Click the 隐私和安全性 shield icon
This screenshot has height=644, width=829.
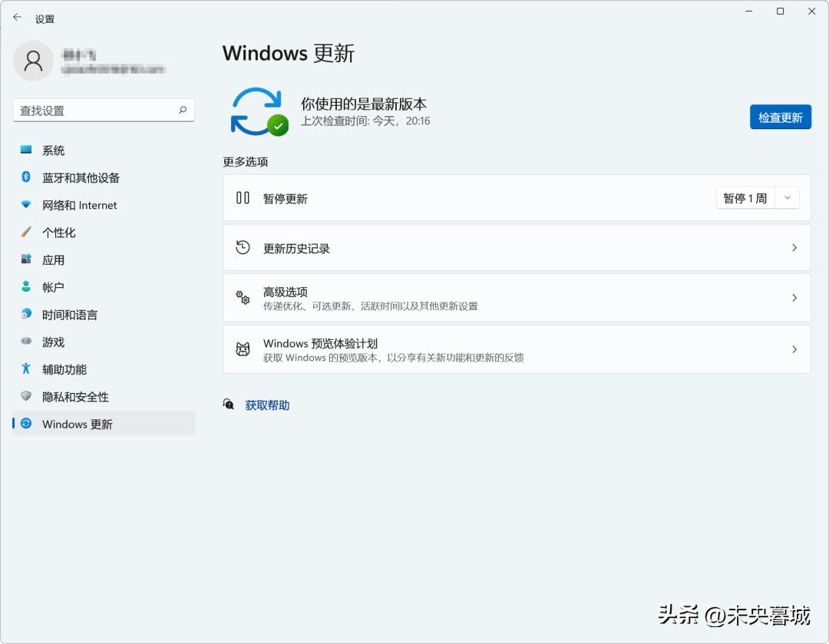click(26, 396)
